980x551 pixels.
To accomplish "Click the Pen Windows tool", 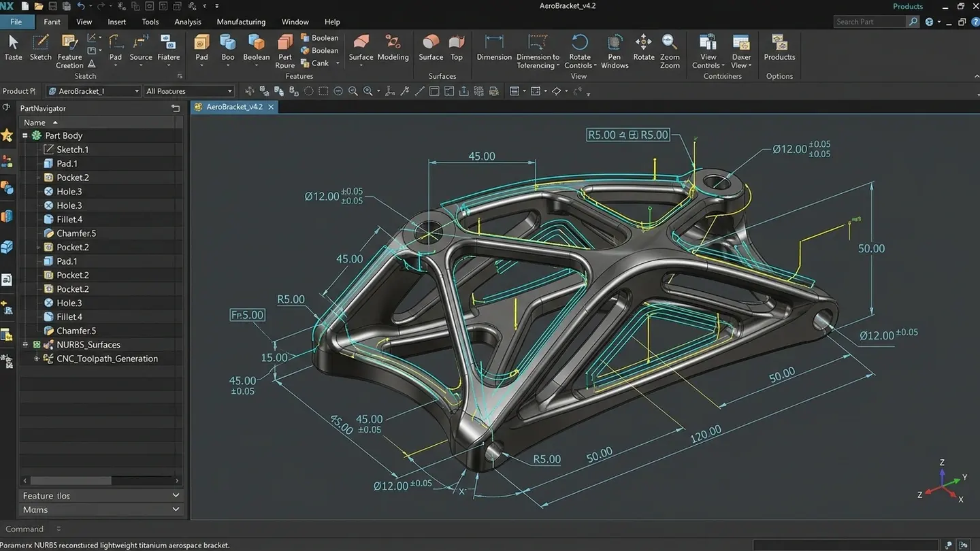I will [x=615, y=51].
